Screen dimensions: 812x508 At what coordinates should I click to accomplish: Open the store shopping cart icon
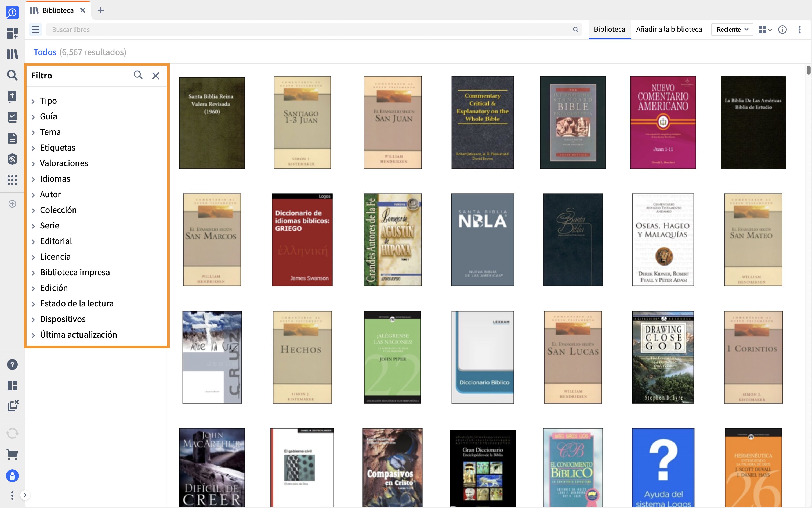[12, 455]
